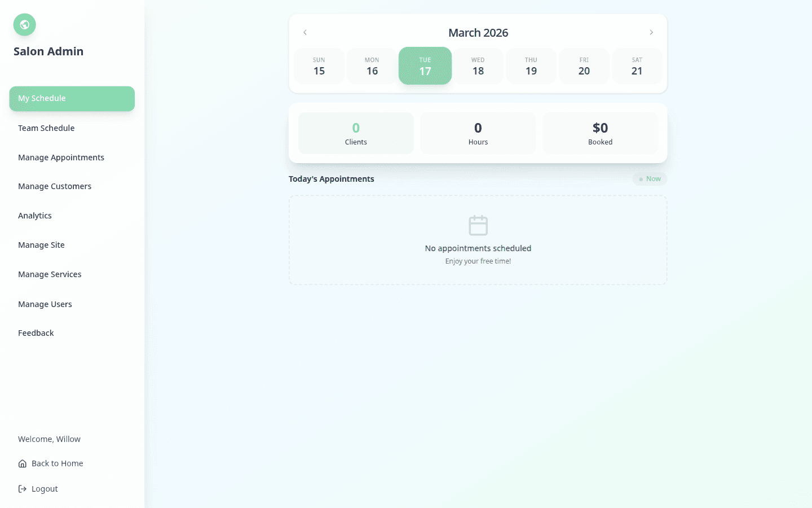Select Wednesday the 18th in the date strip
Screen dimensions: 812x508
478,65
